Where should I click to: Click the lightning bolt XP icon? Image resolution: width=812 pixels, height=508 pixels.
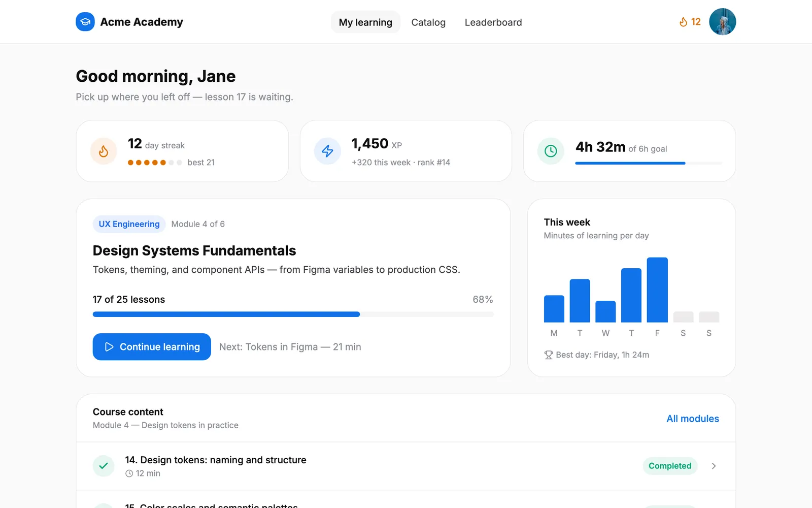point(327,151)
